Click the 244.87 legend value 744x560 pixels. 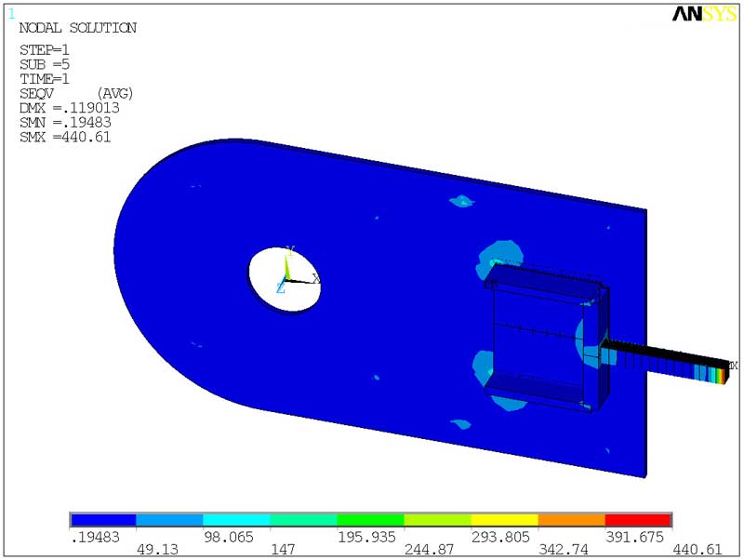point(429,550)
